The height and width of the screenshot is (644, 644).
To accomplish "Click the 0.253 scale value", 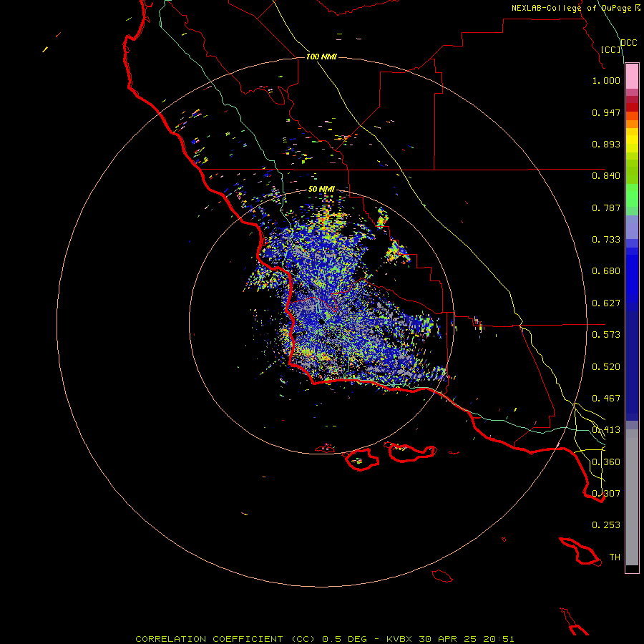I will [x=606, y=525].
